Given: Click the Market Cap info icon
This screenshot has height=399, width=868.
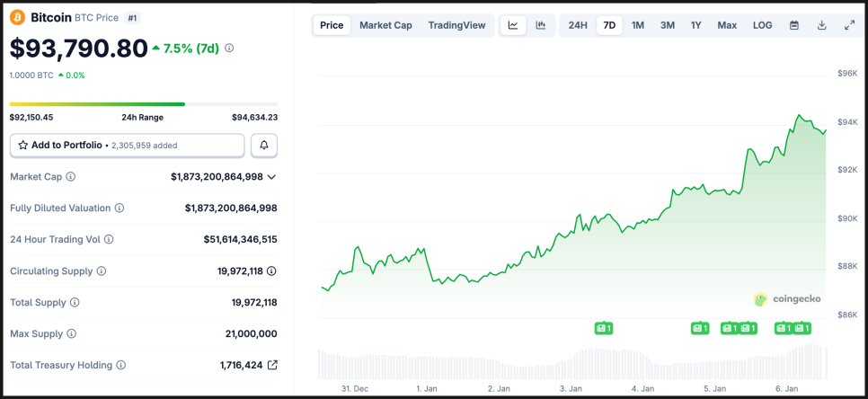Looking at the screenshot, I should click(x=71, y=177).
